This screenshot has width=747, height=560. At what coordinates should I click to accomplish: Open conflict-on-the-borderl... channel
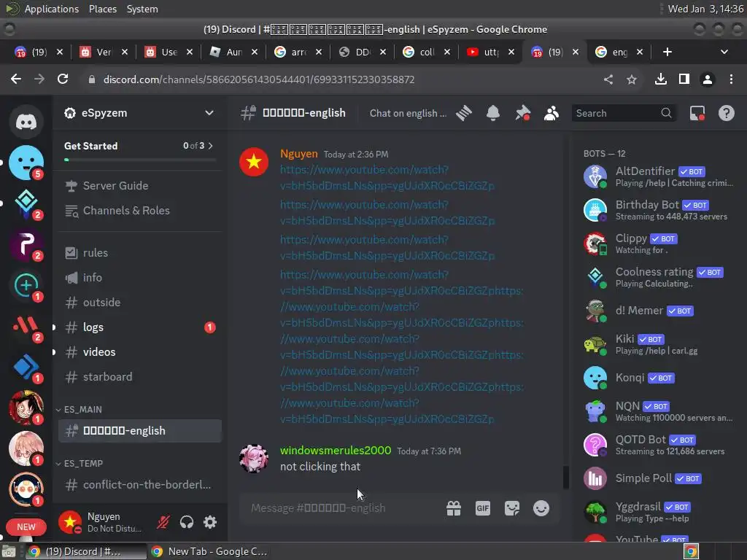(139, 485)
